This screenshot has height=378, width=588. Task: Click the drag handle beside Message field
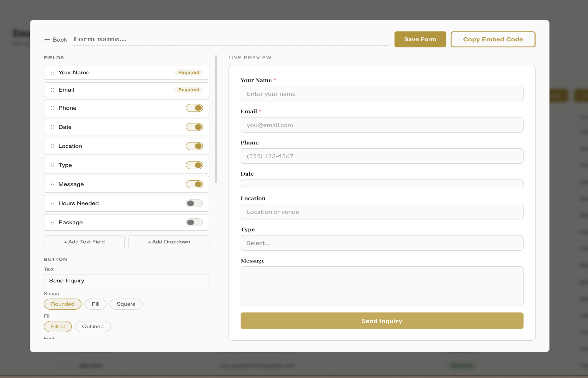click(52, 184)
